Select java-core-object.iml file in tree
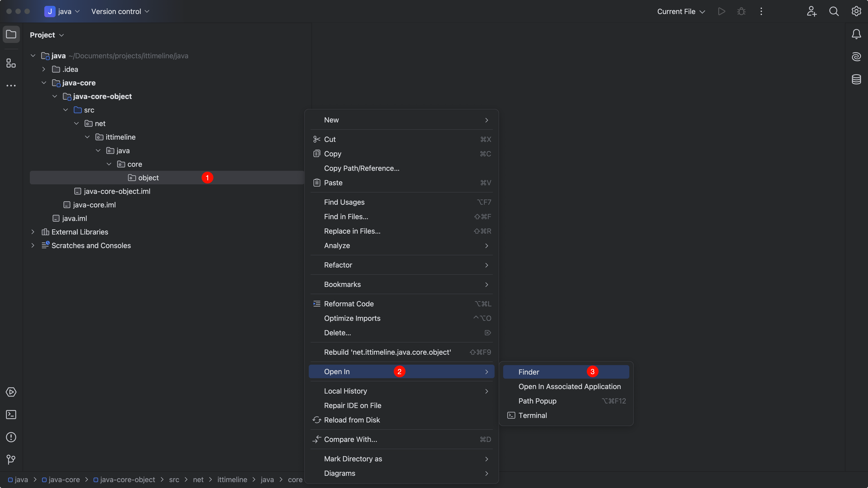The width and height of the screenshot is (868, 488). point(117,191)
